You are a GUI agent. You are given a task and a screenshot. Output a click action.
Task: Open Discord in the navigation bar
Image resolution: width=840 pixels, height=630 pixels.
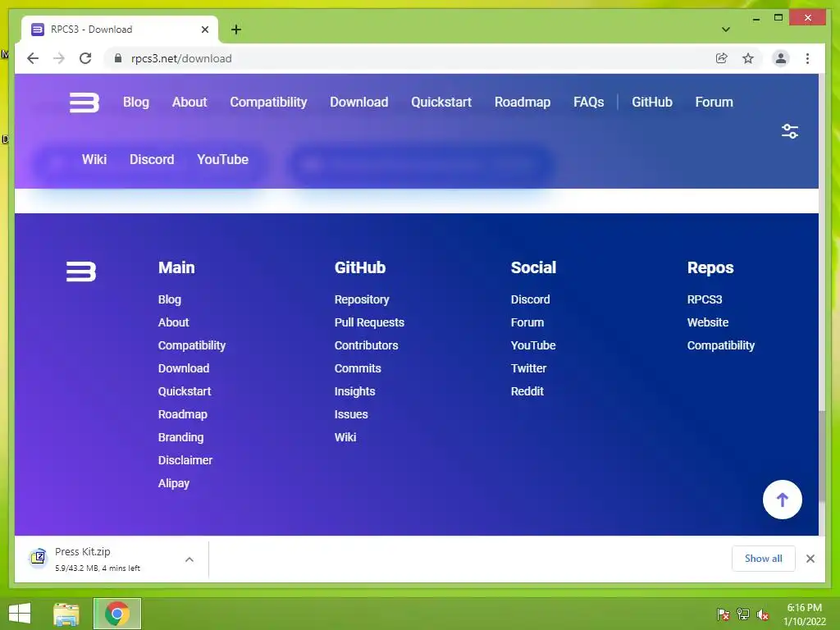tap(152, 159)
